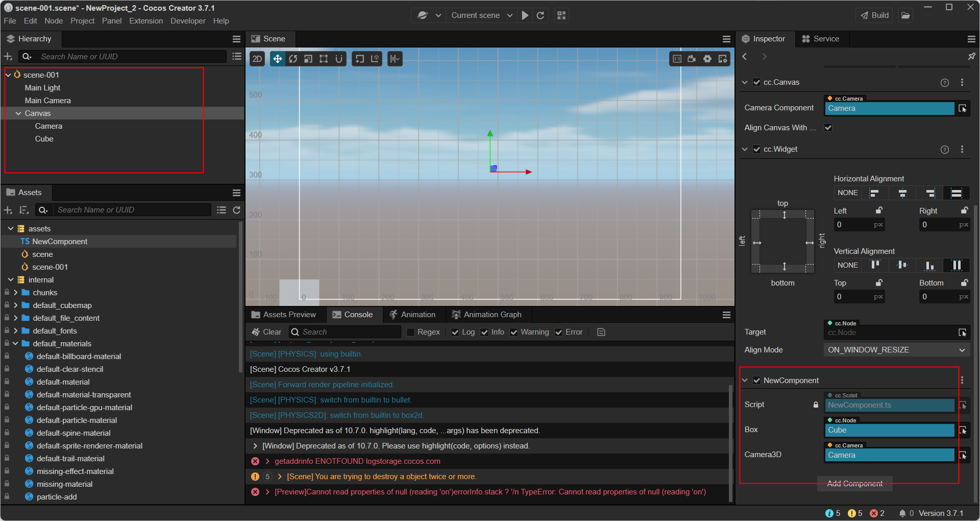Screen dimensions: 980x521
Task: Open the Developer menu
Action: (188, 21)
